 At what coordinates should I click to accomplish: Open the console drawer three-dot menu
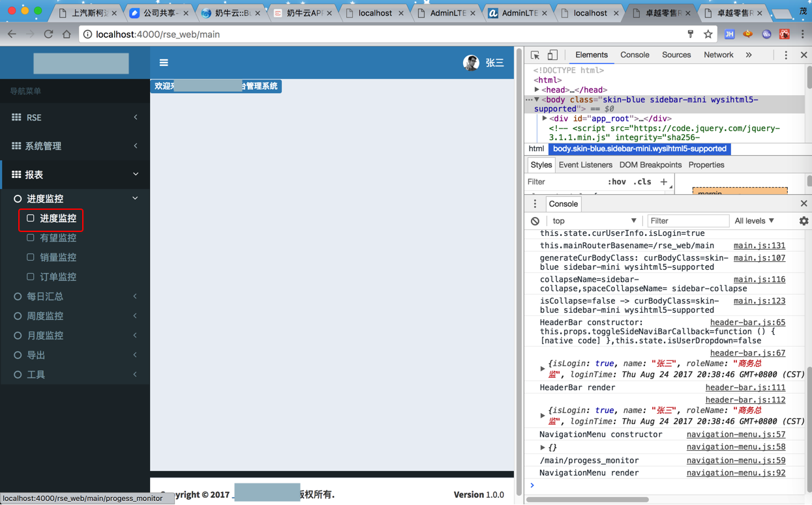(535, 204)
